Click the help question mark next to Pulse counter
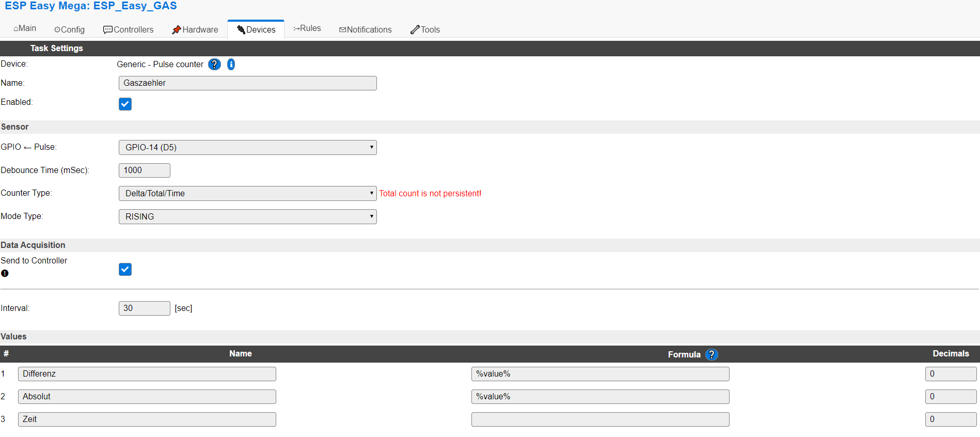980x437 pixels. pos(214,65)
